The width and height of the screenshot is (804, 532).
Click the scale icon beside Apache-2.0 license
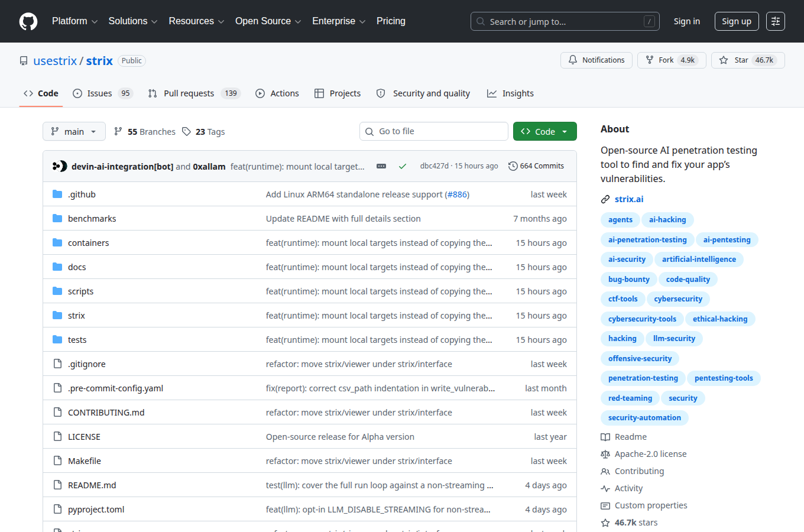point(605,454)
